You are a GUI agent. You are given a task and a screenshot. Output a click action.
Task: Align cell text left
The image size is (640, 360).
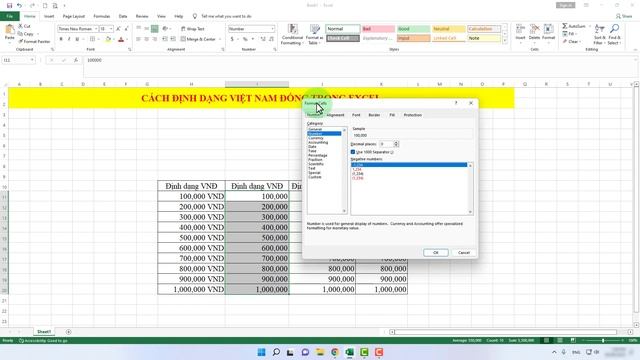(138, 39)
